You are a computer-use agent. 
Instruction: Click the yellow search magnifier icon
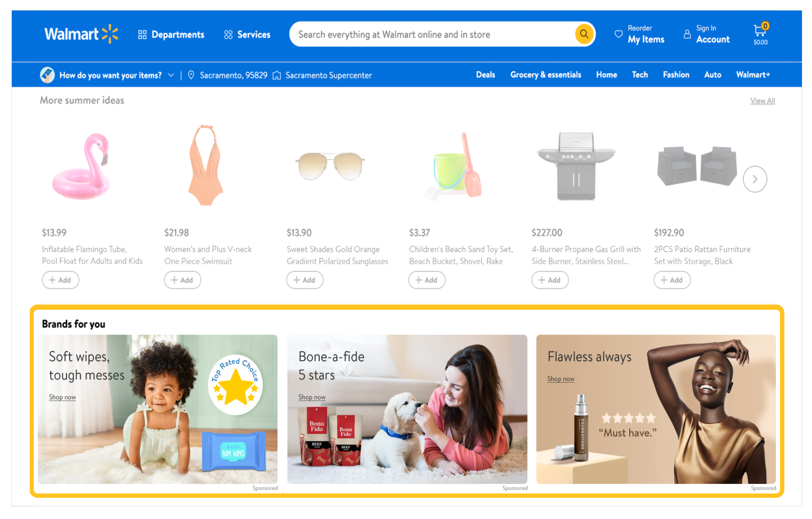pos(584,34)
